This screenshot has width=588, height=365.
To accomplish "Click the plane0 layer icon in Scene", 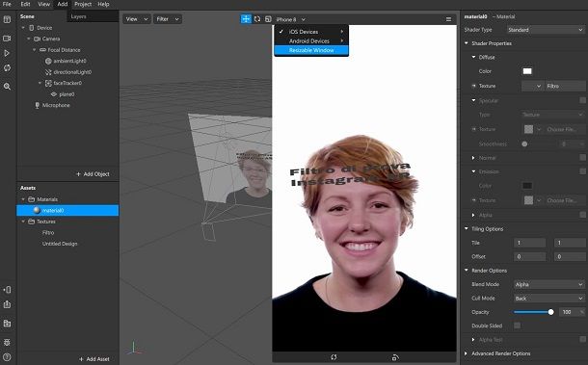I will click(54, 94).
